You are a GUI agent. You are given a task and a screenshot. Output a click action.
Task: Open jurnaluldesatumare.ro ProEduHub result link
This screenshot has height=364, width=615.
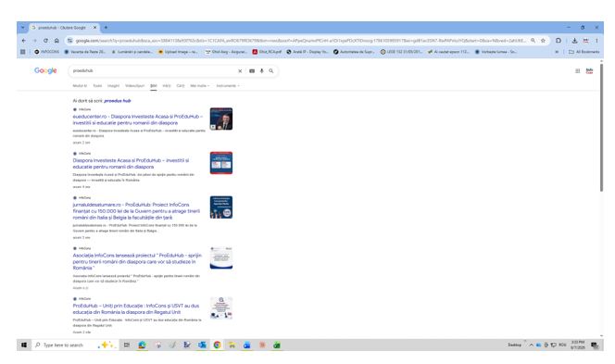point(136,211)
